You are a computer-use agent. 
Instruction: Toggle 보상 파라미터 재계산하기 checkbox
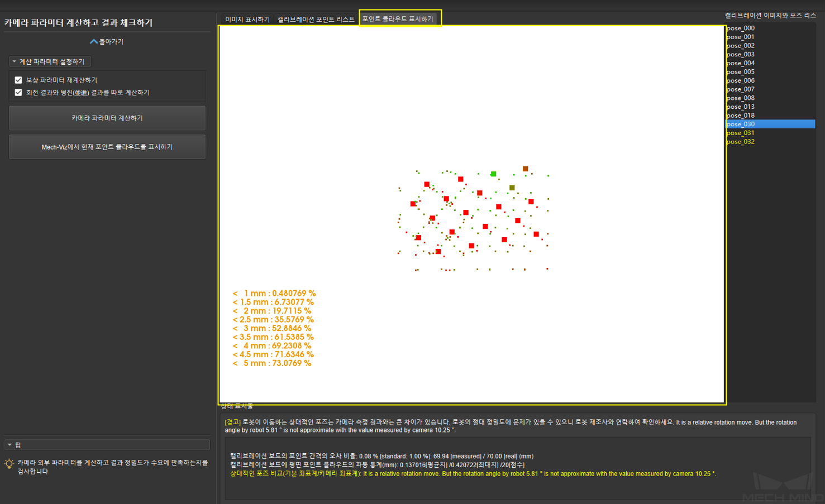(18, 80)
